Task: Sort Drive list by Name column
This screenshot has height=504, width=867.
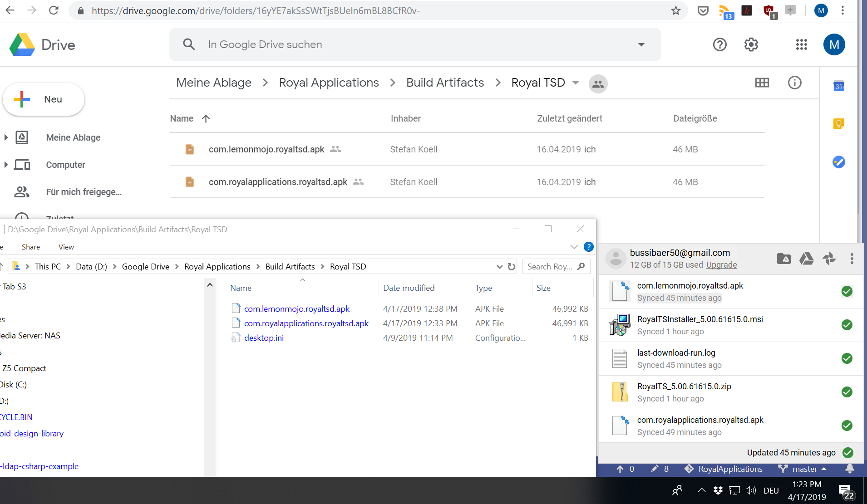Action: [x=182, y=118]
